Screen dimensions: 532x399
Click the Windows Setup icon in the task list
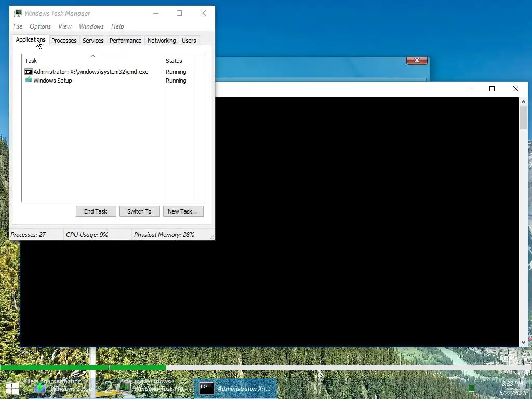29,79
